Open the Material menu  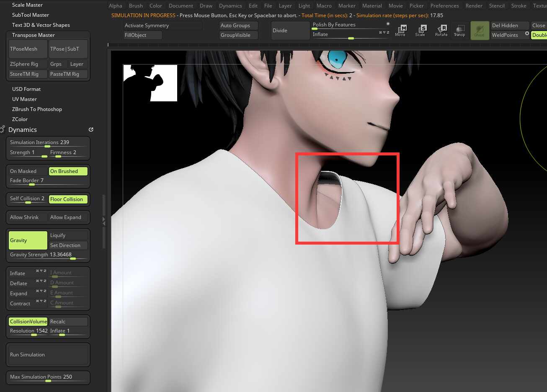tap(372, 5)
